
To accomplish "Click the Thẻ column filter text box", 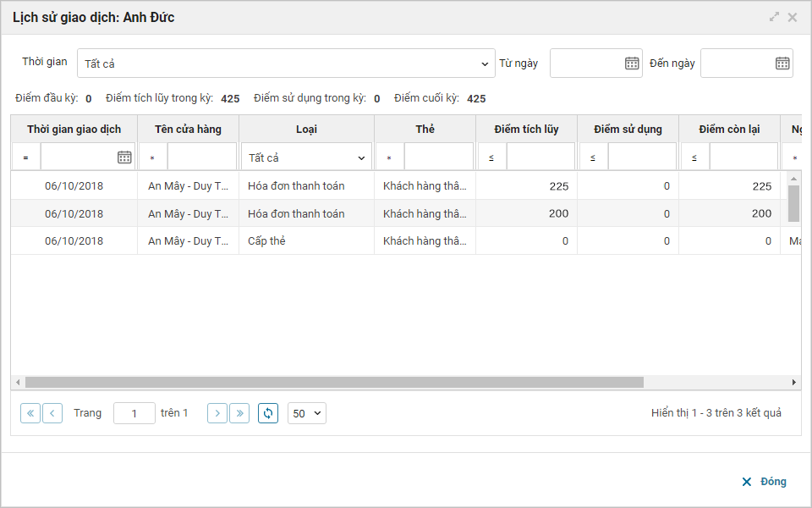I will point(438,157).
